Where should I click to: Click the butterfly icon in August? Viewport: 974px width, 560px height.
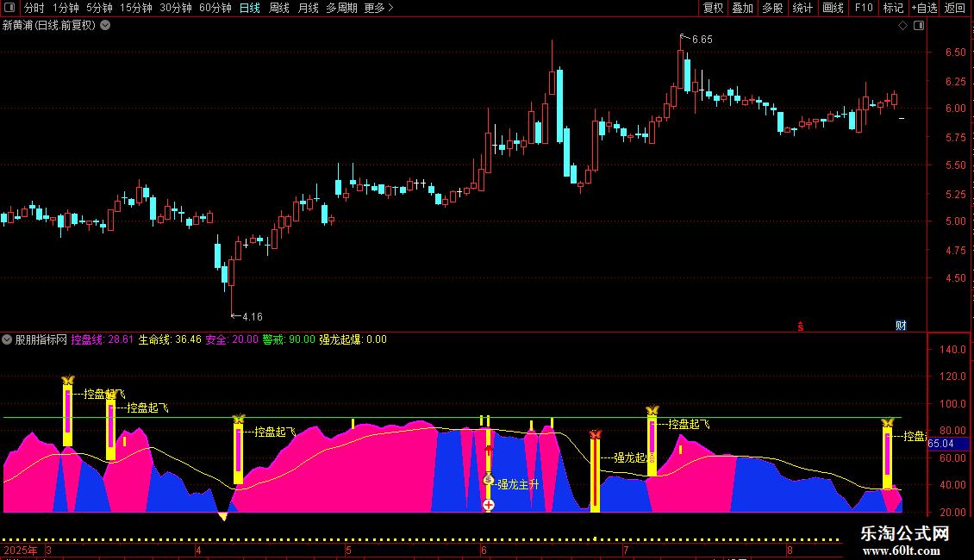(x=887, y=423)
